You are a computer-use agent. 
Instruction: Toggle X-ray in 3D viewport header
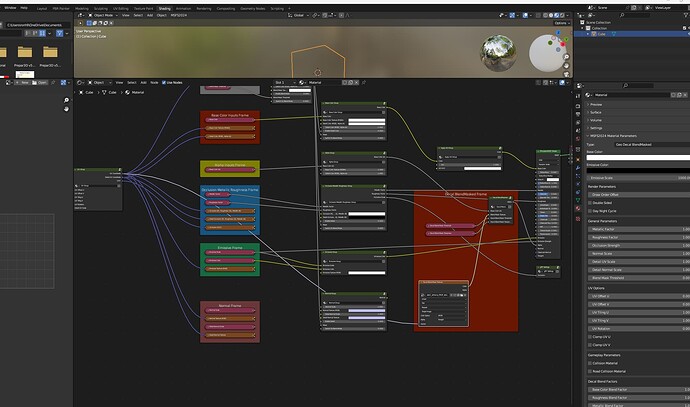(x=538, y=15)
